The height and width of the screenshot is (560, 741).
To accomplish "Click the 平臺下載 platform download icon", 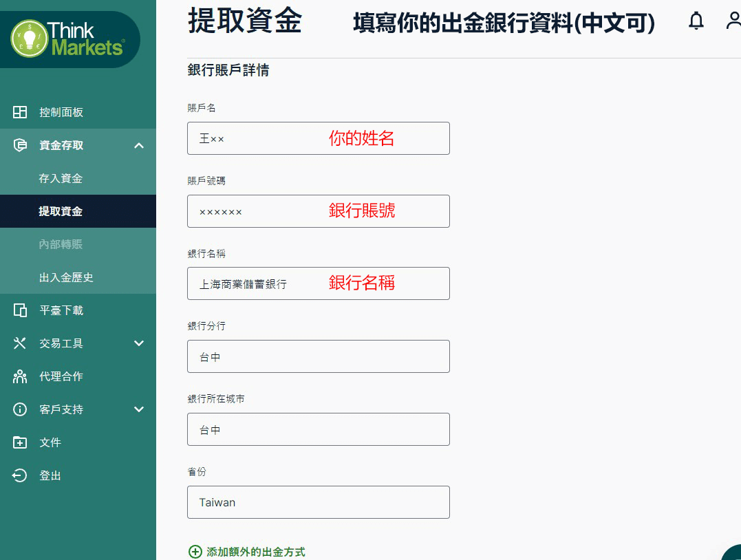I will click(x=20, y=310).
